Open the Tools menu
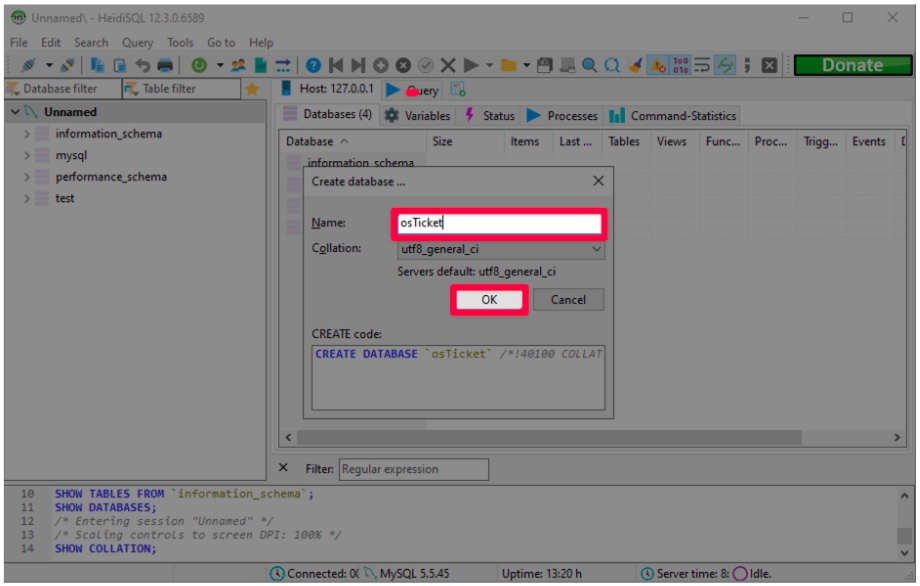 point(180,43)
